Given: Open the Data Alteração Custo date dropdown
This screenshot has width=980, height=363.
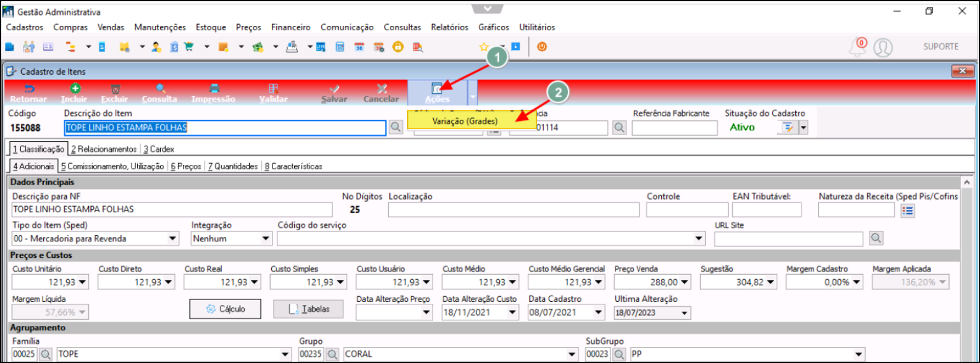Looking at the screenshot, I should click(513, 312).
